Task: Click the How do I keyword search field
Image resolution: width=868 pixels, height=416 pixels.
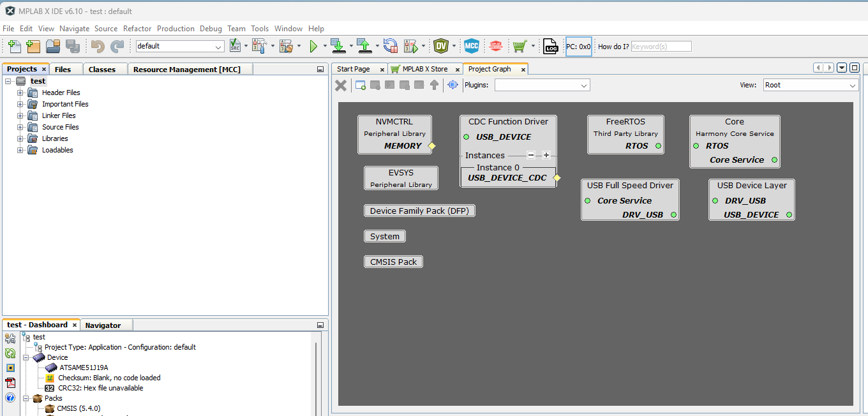Action: pyautogui.click(x=661, y=47)
